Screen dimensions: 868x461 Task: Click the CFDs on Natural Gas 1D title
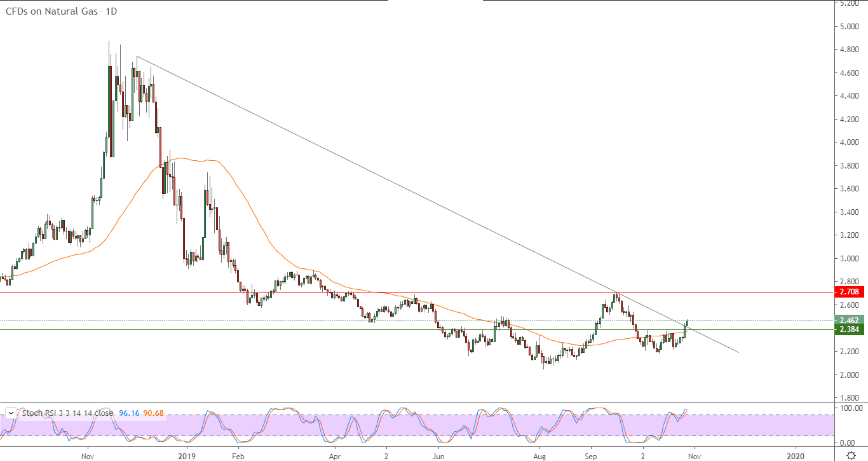(61, 11)
